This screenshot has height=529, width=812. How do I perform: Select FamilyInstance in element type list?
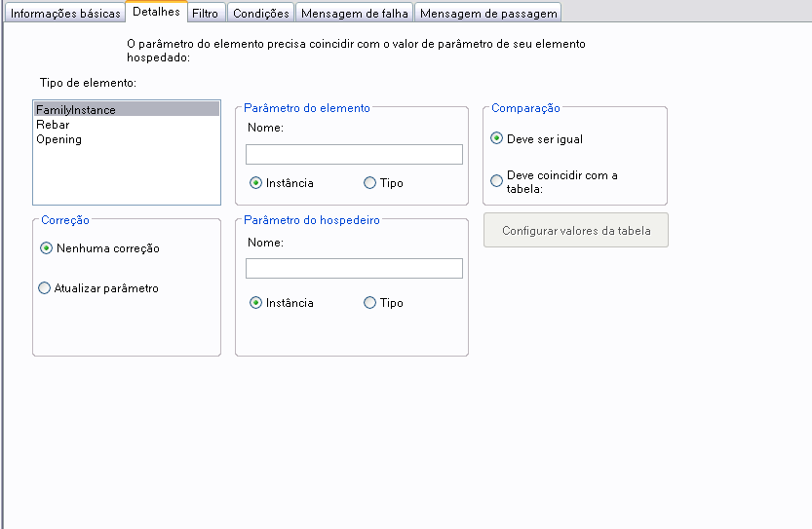(x=76, y=110)
